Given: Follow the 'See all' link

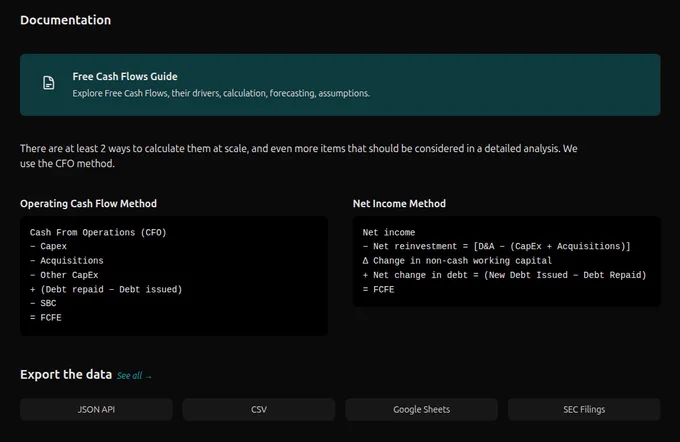Looking at the screenshot, I should click(134, 376).
